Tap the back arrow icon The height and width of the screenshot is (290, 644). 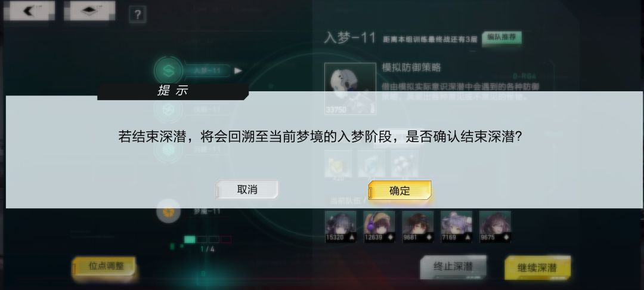coord(29,11)
